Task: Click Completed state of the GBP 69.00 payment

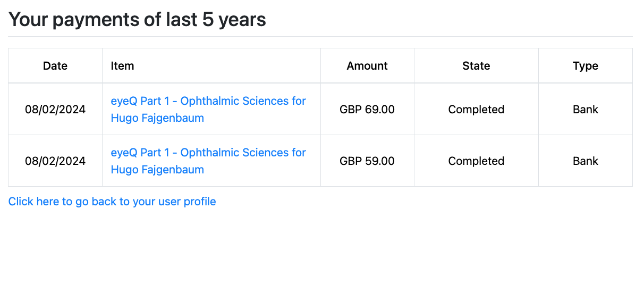Action: point(476,110)
